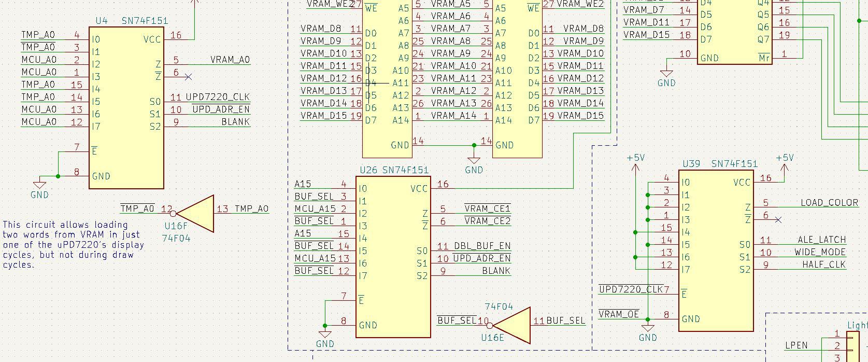Click the no-connect X on U4 pin 6

point(188,77)
